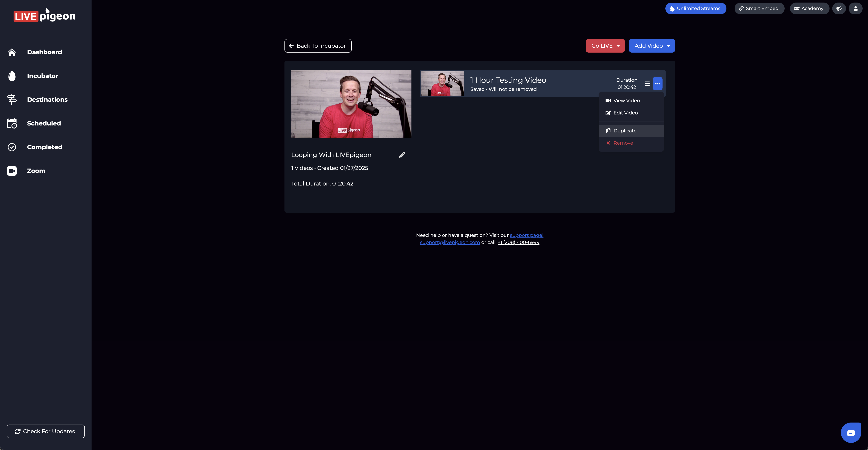Click the three-dots menu button
868x450 pixels.
pyautogui.click(x=657, y=84)
